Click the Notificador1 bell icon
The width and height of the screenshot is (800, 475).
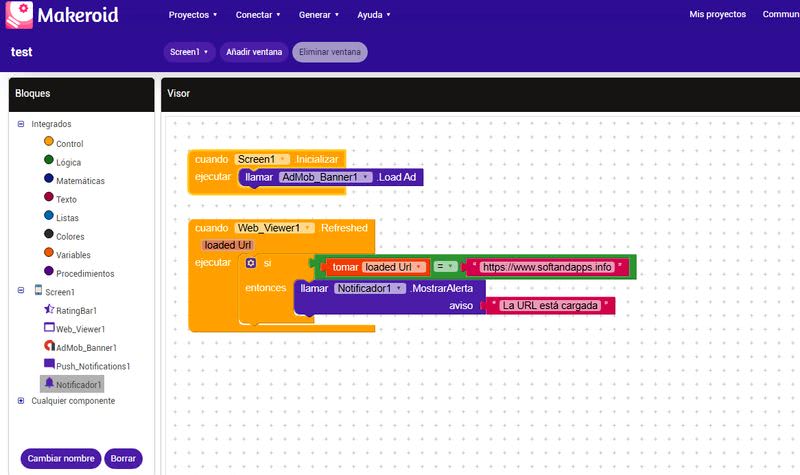point(49,382)
